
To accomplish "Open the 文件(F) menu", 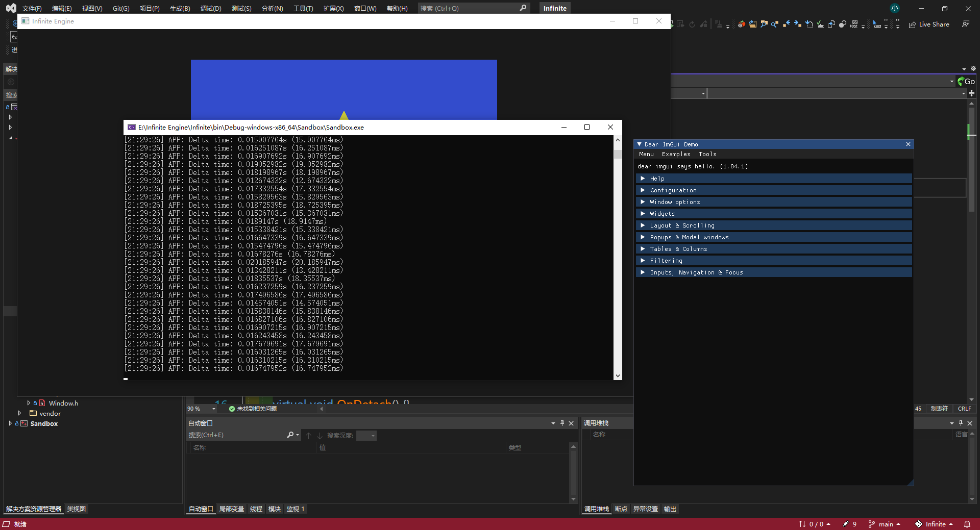I will [32, 8].
